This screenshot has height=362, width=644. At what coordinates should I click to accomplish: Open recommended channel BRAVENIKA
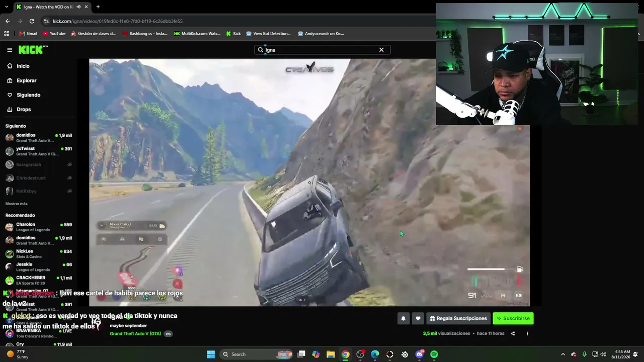coord(39,333)
